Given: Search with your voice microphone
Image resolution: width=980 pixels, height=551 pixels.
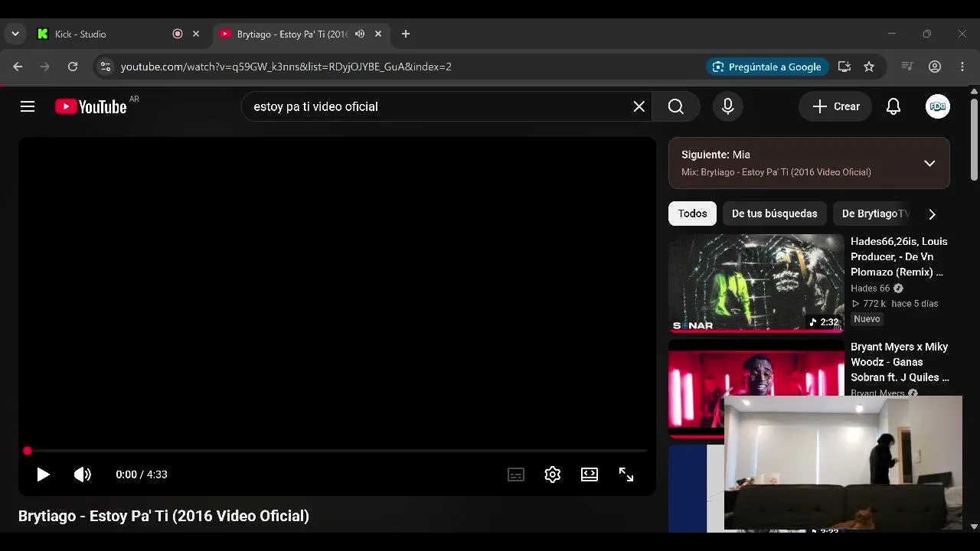Looking at the screenshot, I should [728, 106].
